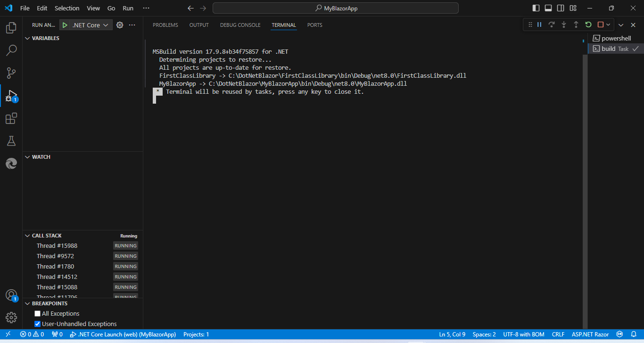
Task: Enable the All Exceptions breakpoint
Action: (36, 313)
